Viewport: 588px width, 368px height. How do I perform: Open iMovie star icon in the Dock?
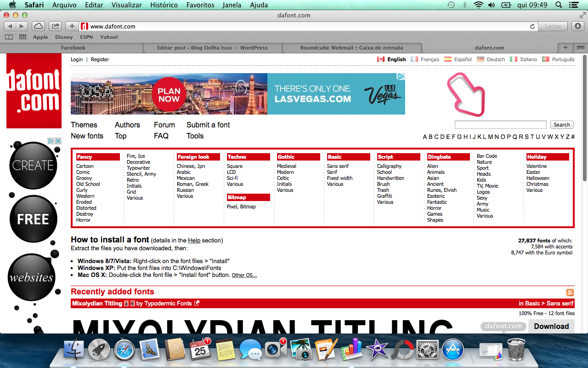[x=377, y=350]
